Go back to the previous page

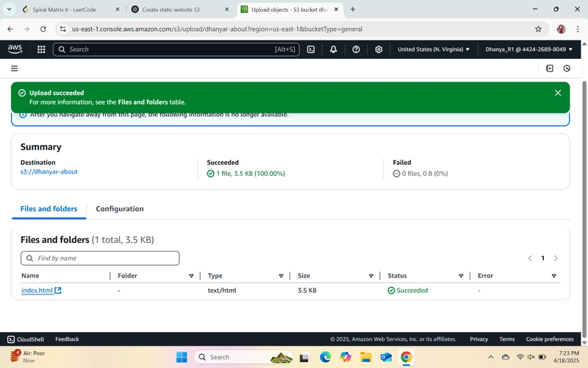[10, 29]
